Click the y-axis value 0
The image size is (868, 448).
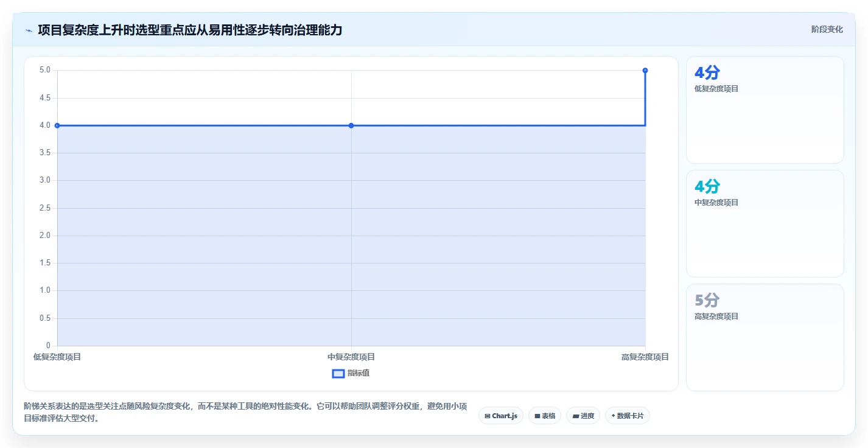pos(49,346)
